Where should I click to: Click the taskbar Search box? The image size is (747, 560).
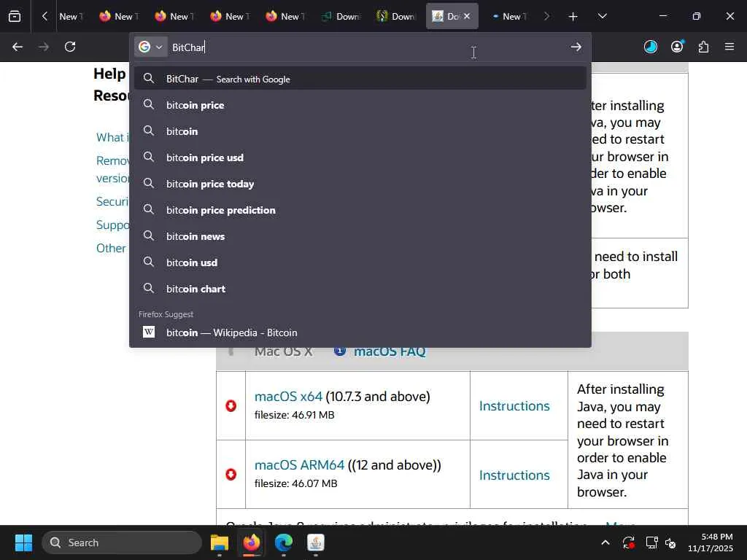coord(122,542)
